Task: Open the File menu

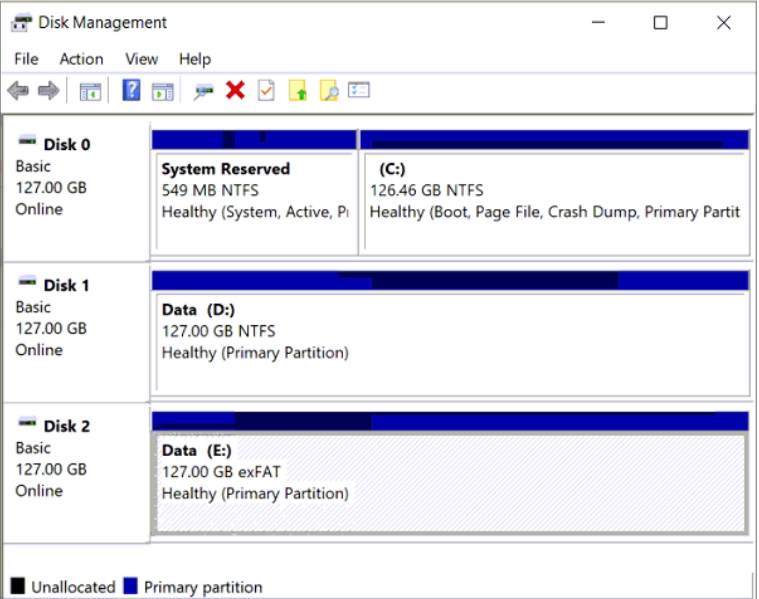Action: pyautogui.click(x=26, y=59)
